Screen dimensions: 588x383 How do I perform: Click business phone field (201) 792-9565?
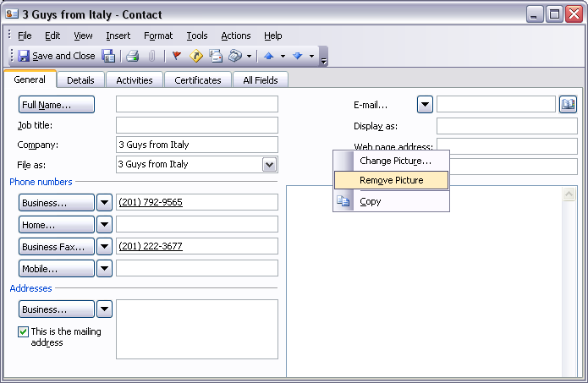tap(197, 202)
